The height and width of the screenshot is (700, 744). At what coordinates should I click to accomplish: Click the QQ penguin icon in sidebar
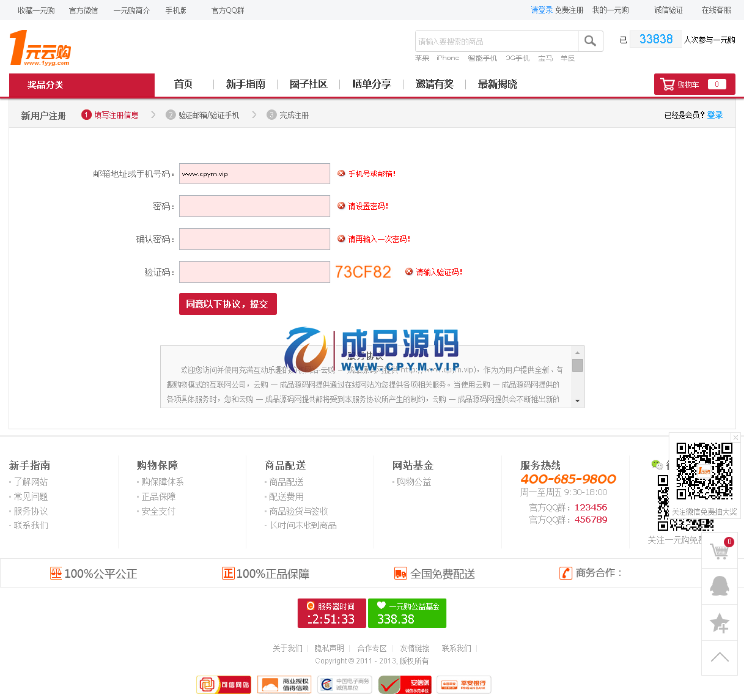pos(720,586)
